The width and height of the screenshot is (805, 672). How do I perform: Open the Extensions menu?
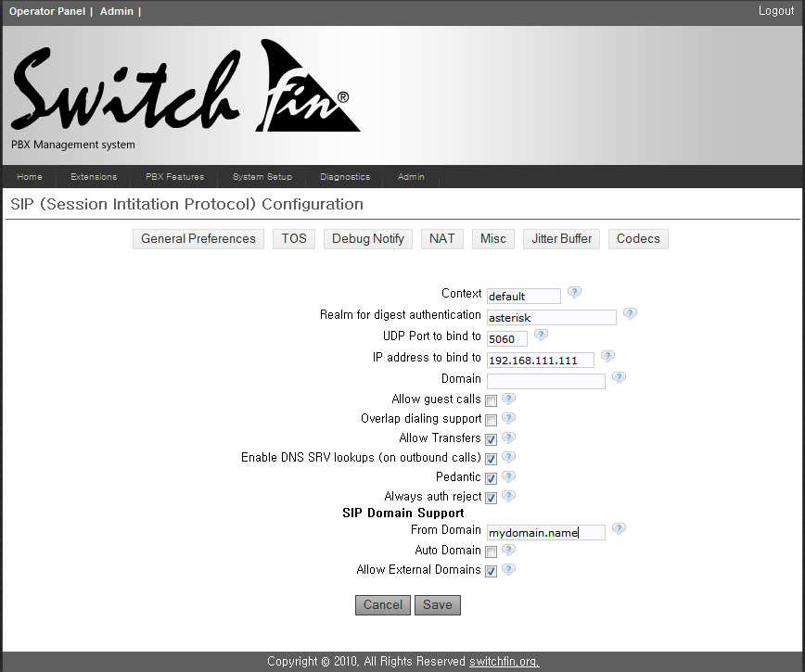94,176
